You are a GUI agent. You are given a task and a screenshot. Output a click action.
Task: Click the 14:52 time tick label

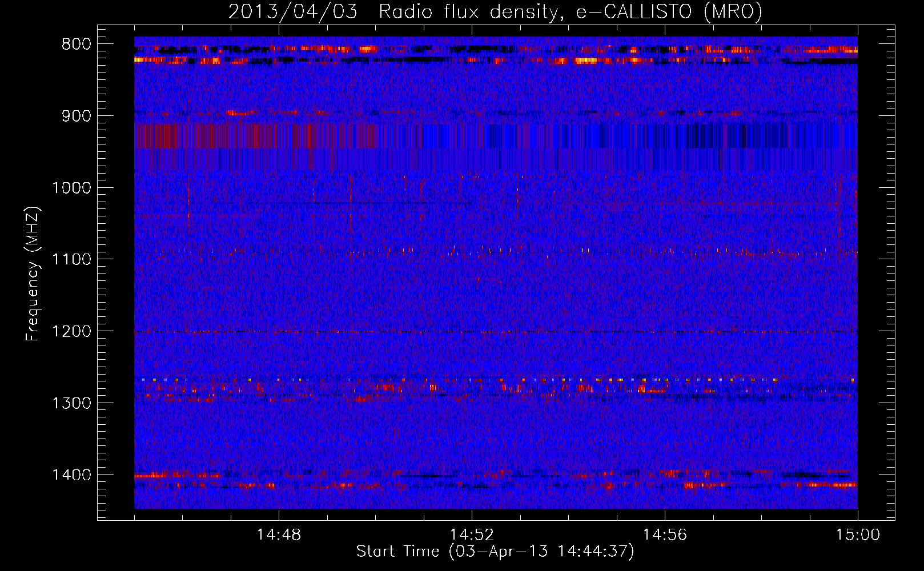click(x=472, y=535)
